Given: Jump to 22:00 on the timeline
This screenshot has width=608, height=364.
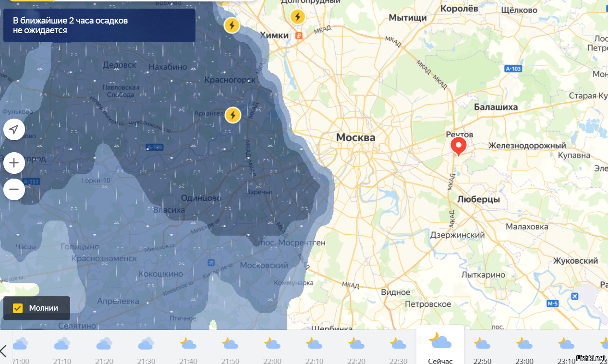Looking at the screenshot, I should tap(272, 349).
